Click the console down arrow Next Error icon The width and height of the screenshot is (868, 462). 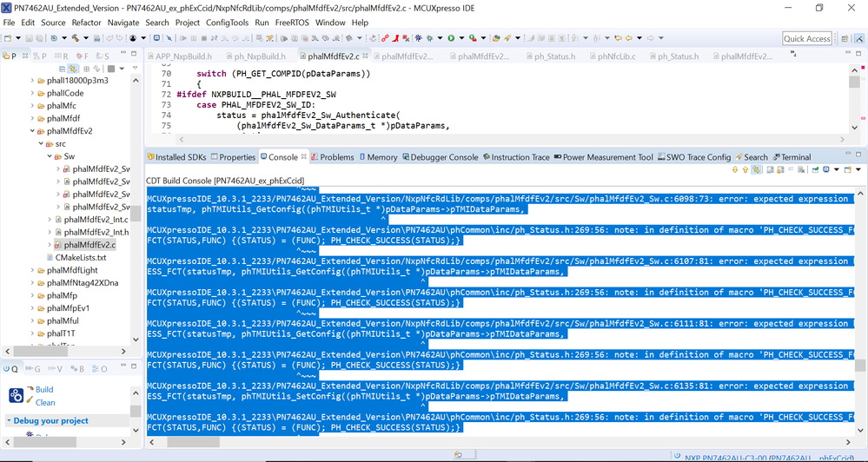pyautogui.click(x=735, y=170)
